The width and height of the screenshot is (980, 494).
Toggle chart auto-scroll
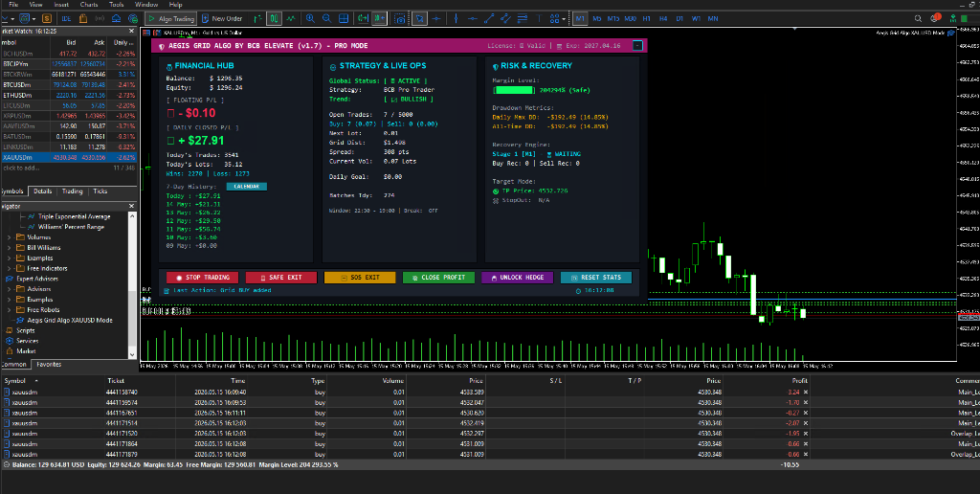(363, 19)
